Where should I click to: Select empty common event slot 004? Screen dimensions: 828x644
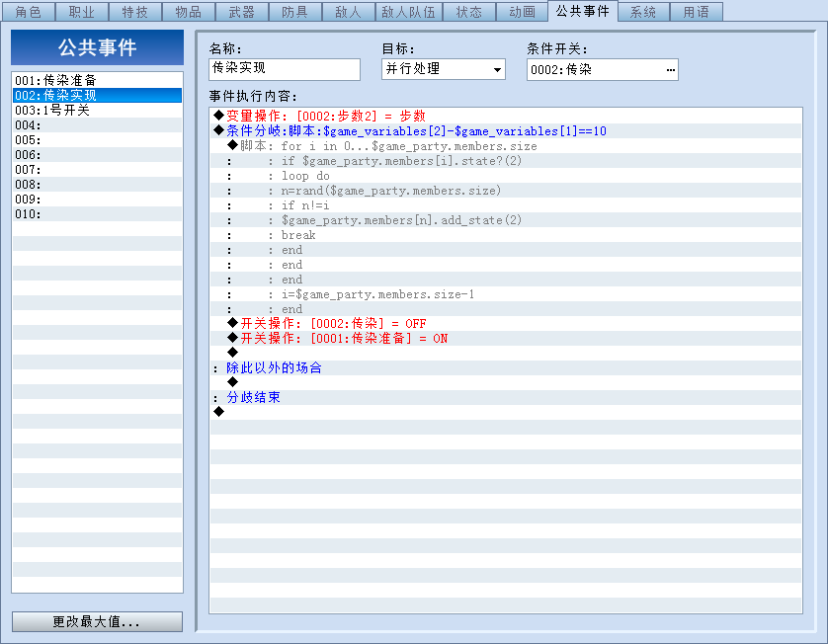(97, 124)
